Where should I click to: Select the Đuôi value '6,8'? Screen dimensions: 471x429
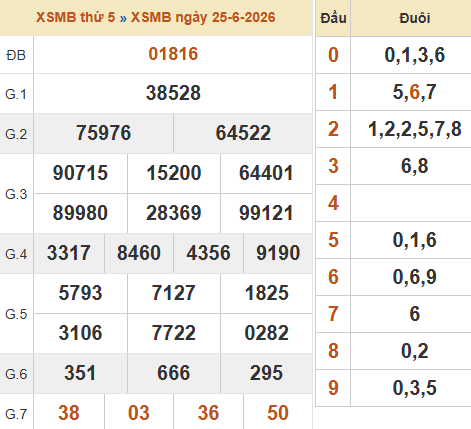415,166
